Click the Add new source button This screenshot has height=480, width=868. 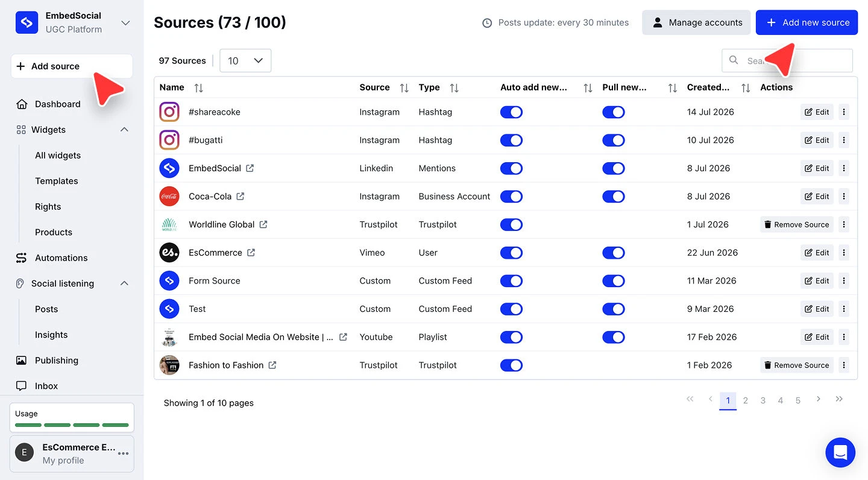pos(807,22)
